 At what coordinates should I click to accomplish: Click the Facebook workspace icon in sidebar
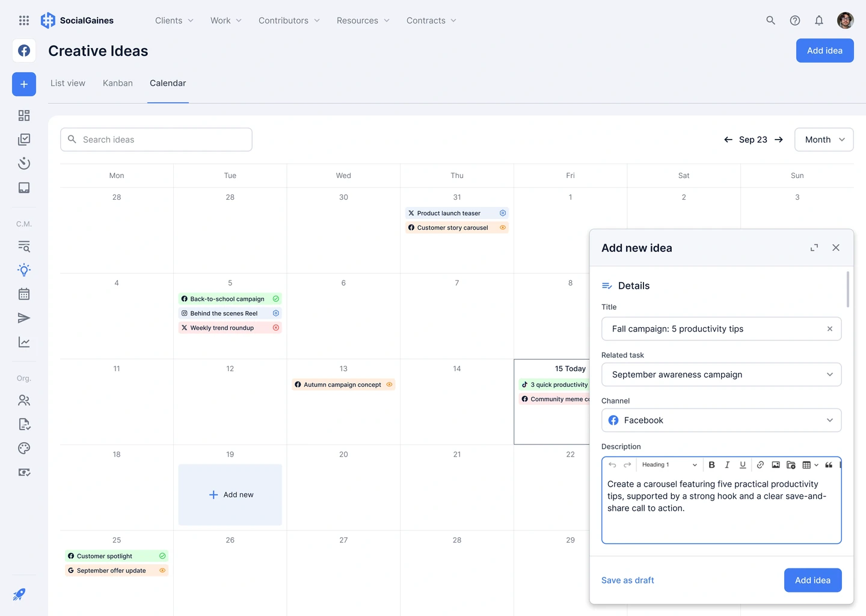click(24, 51)
